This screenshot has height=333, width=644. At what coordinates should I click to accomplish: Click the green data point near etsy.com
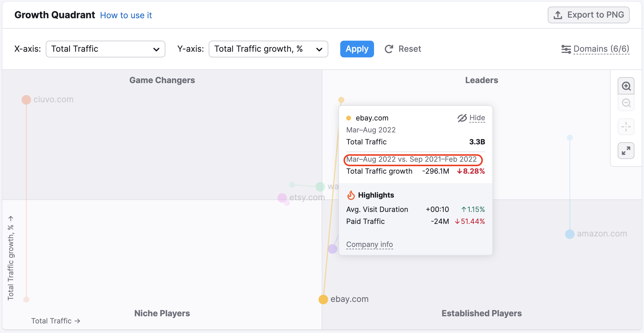point(320,187)
